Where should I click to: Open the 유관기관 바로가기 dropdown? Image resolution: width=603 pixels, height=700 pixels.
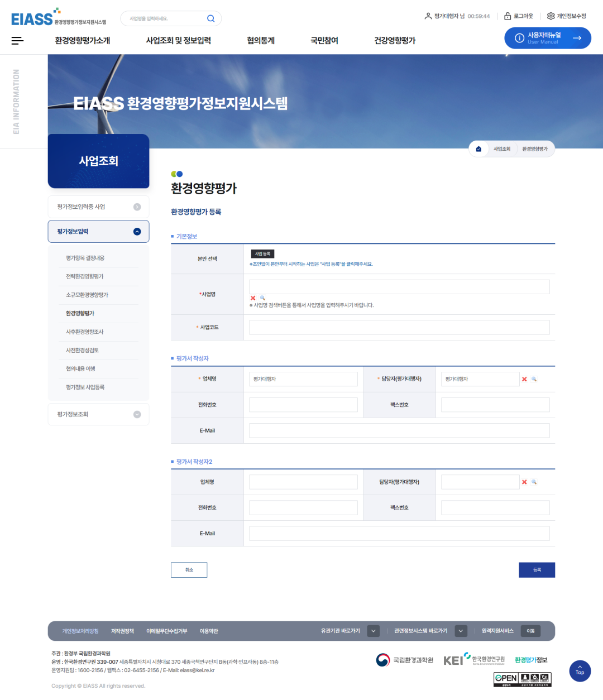pyautogui.click(x=373, y=631)
